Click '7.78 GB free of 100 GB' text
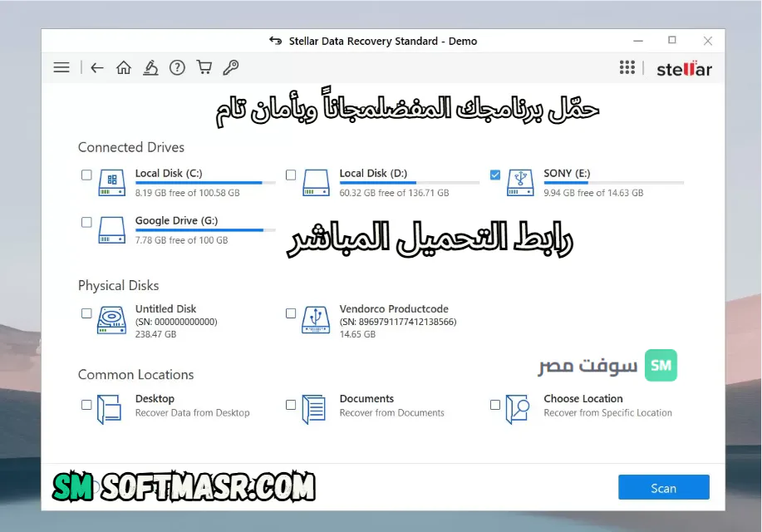This screenshot has width=762, height=532. [181, 239]
